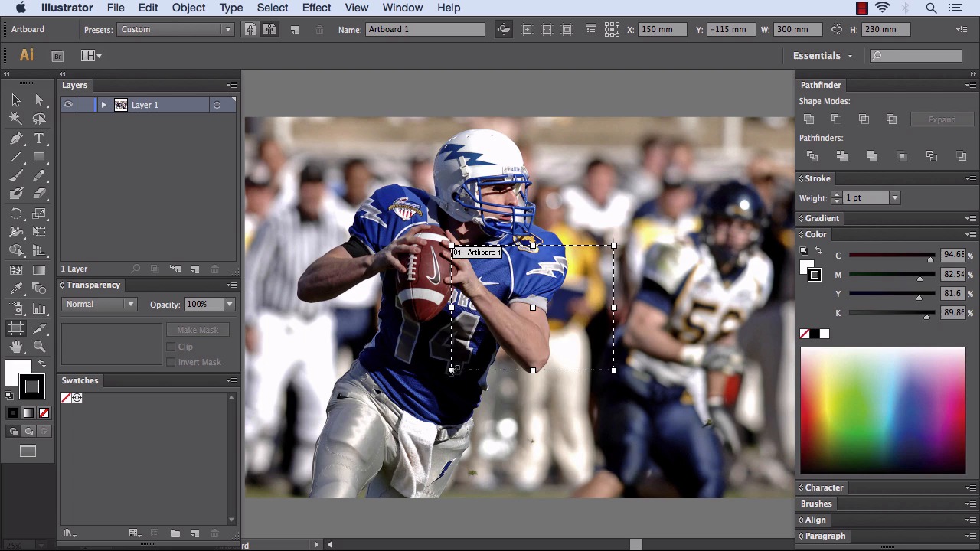Toggle the Invert Mask checkbox
Viewport: 980px width, 551px height.
[171, 362]
